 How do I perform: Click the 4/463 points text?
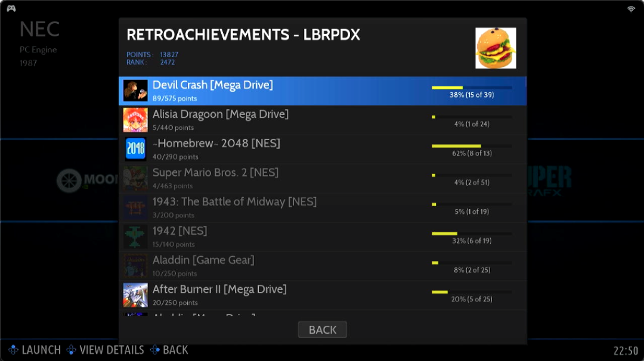coord(172,186)
